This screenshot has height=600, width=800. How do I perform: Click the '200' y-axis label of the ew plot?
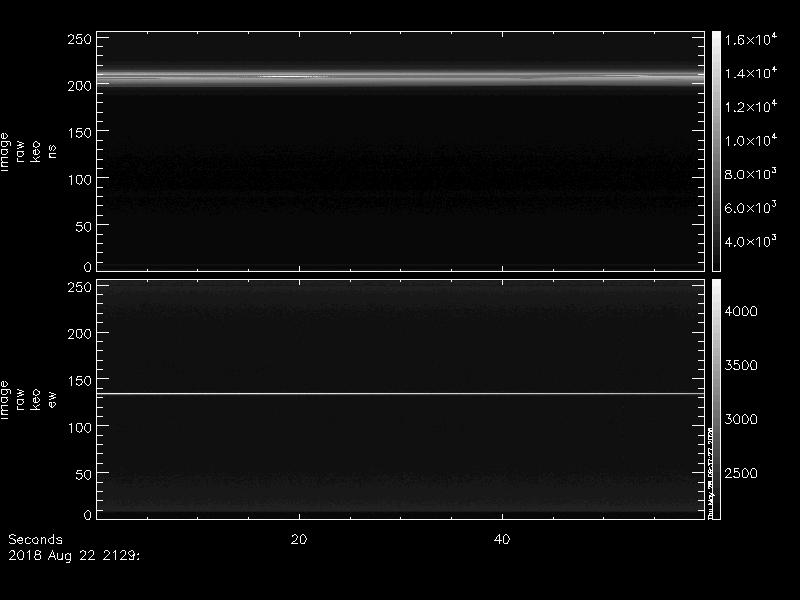point(80,334)
